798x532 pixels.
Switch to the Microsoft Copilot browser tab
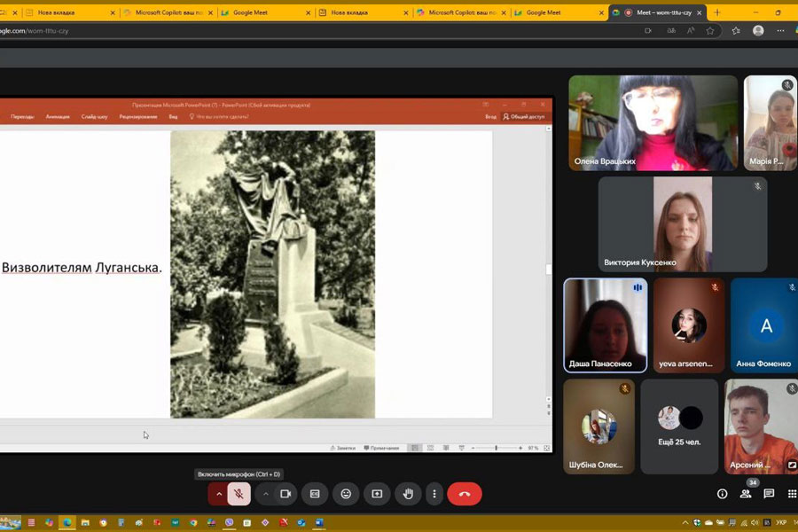[168, 13]
